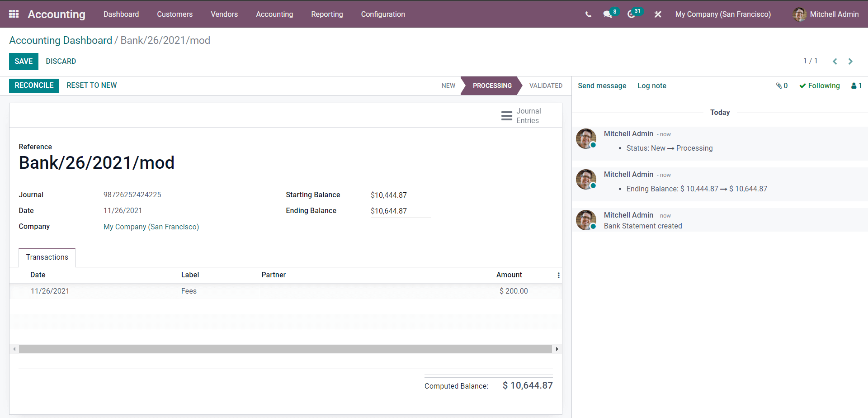Click the Discard button
868x418 pixels.
[61, 62]
